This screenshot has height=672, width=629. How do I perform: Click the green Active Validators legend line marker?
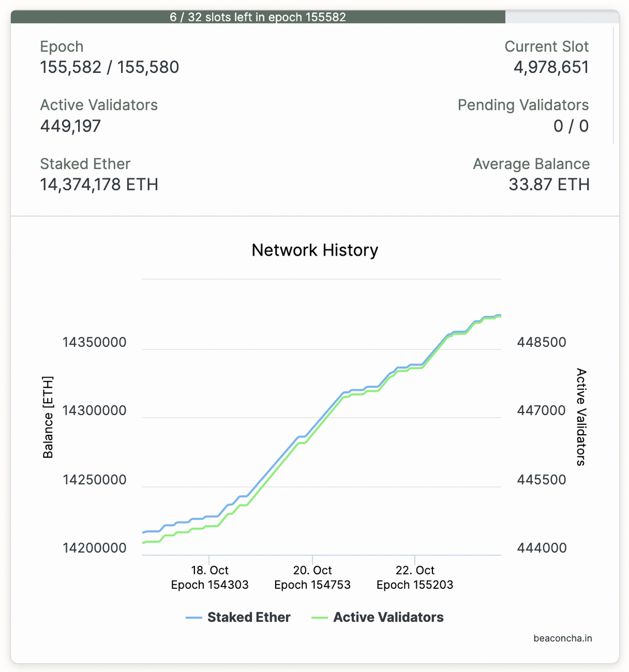point(319,618)
